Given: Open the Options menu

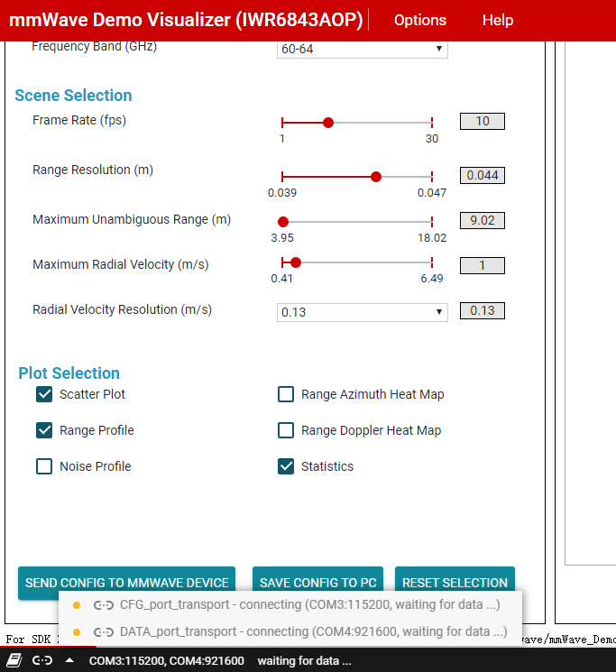Looking at the screenshot, I should pos(419,20).
